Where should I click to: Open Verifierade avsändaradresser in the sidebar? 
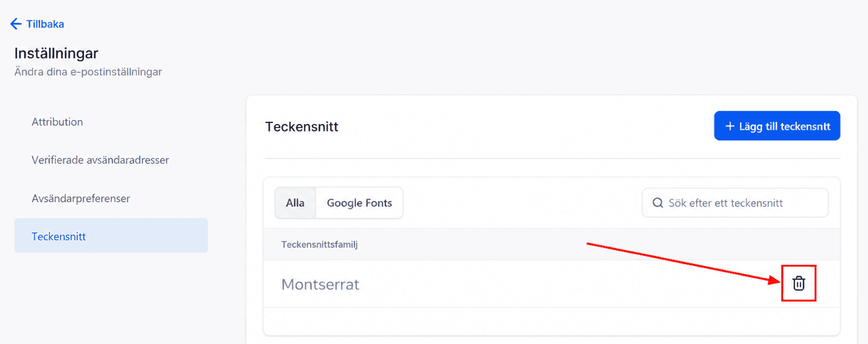[100, 160]
